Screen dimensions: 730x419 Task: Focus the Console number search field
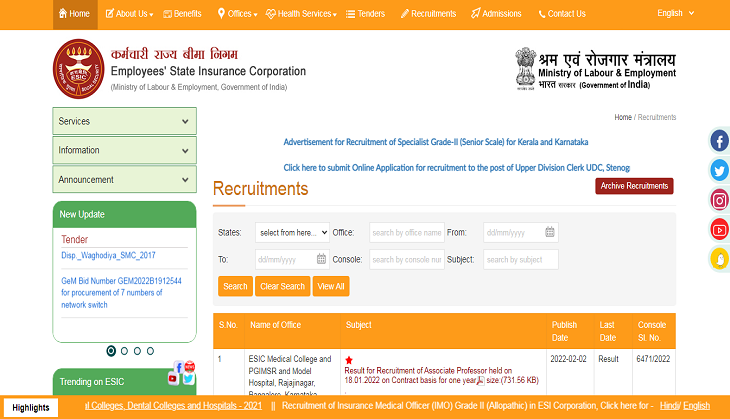(x=407, y=259)
